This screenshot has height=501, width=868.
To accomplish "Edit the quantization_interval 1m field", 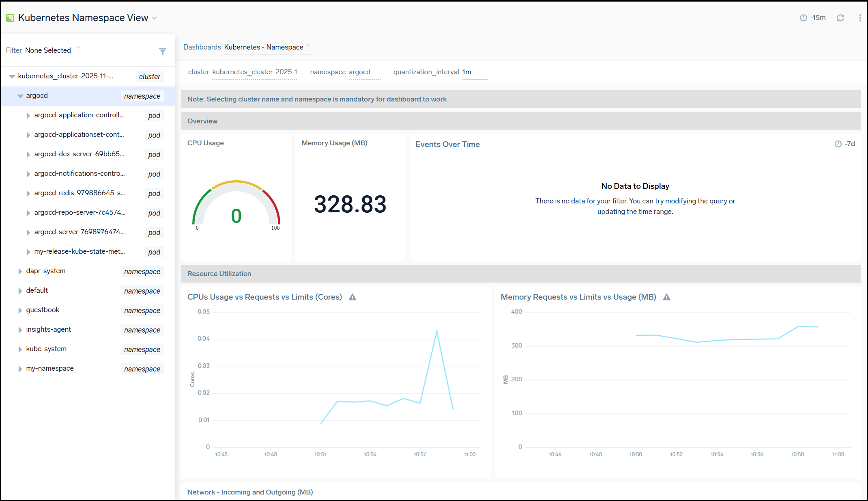I will [x=474, y=72].
